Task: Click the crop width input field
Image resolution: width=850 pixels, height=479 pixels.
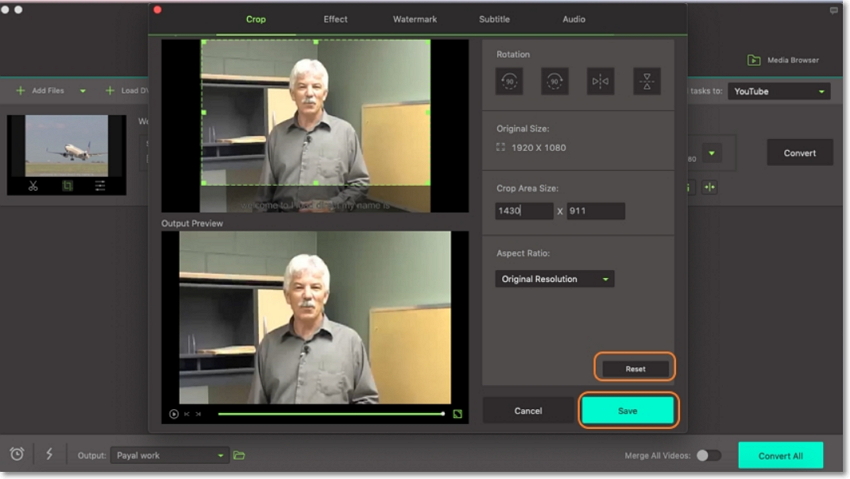Action: coord(523,211)
